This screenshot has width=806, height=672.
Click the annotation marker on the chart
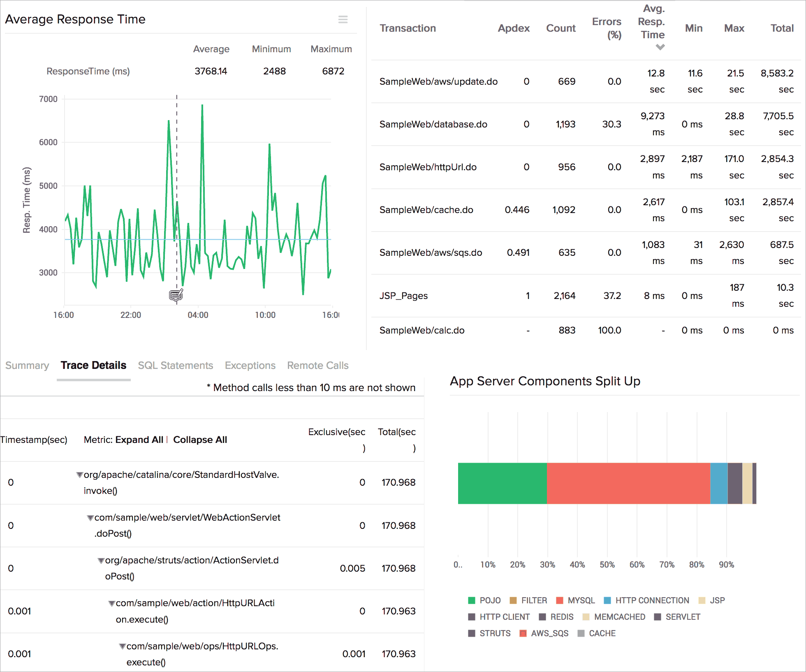(x=176, y=295)
